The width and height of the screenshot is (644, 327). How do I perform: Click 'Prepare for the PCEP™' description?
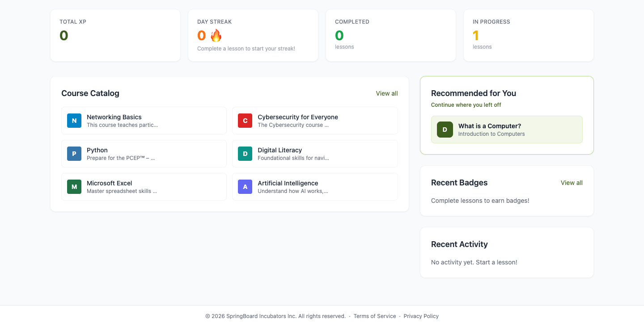pyautogui.click(x=121, y=158)
